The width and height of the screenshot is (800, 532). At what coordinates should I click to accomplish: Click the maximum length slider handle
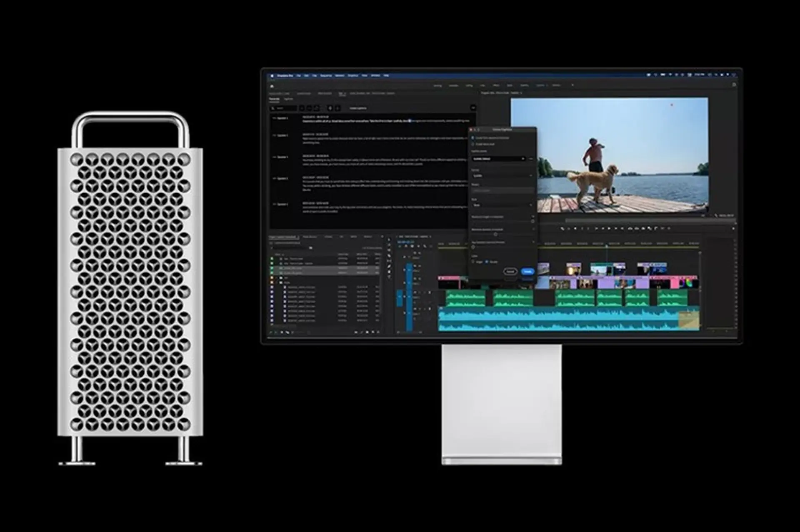[533, 221]
